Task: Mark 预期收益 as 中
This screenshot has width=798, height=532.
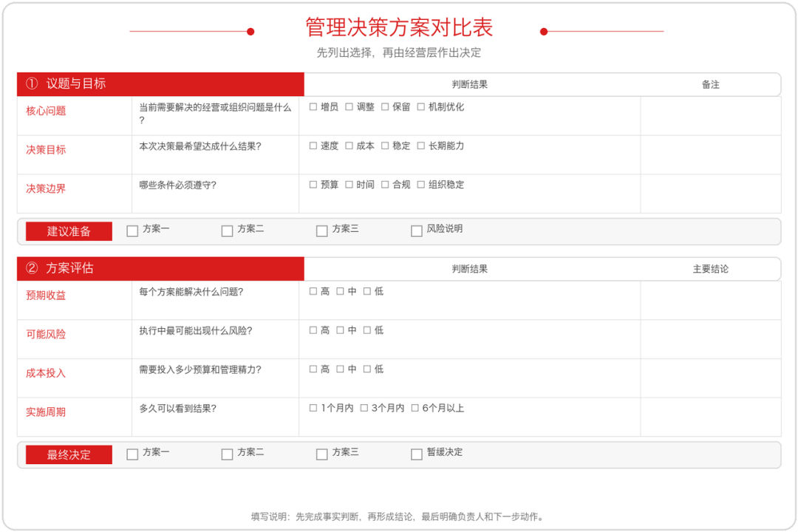Action: 340,291
